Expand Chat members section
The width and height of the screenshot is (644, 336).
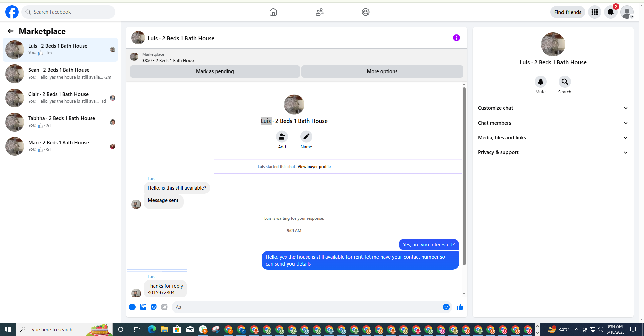[553, 123]
